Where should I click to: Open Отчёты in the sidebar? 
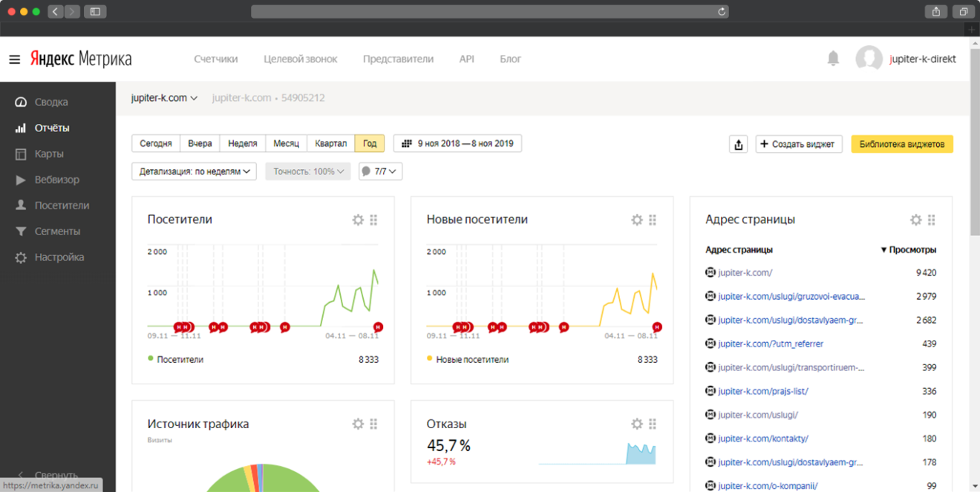pos(52,128)
